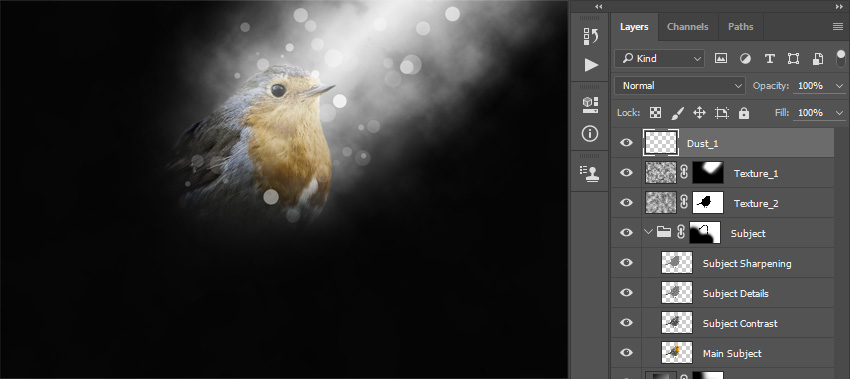Hide the Dust_1 layer
Image resolution: width=850 pixels, height=379 pixels.
click(x=626, y=143)
